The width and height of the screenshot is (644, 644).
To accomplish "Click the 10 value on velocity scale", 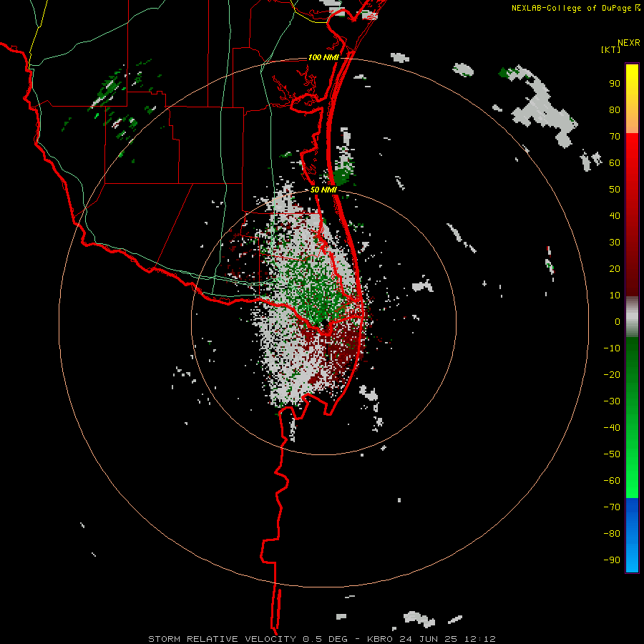I will [x=615, y=296].
